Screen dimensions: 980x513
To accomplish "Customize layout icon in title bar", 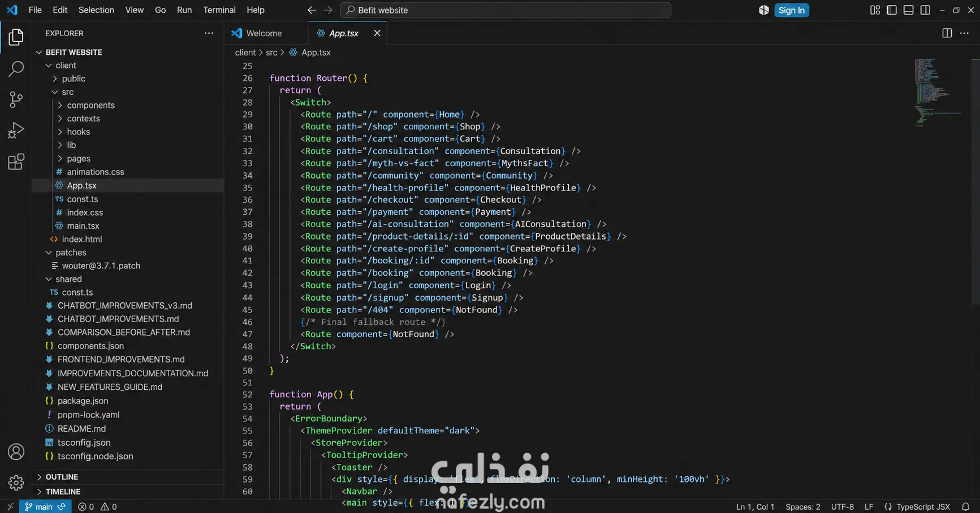I will click(875, 10).
